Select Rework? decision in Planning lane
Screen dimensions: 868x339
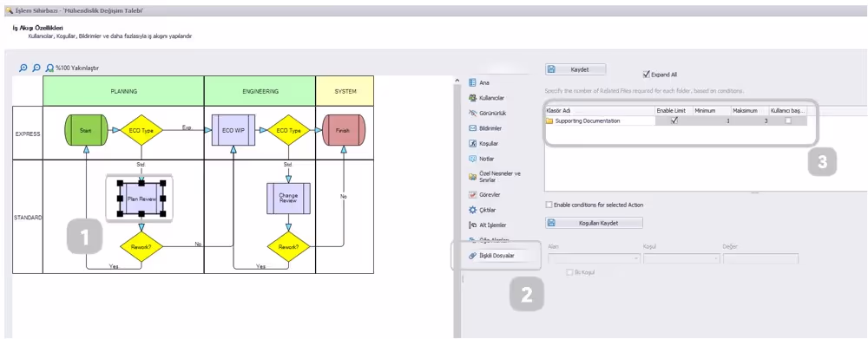click(141, 246)
